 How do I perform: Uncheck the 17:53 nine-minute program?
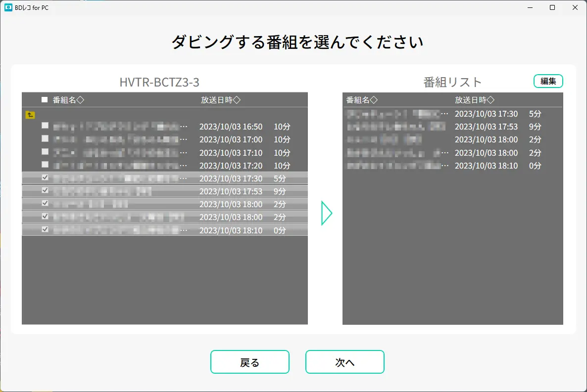coord(45,190)
